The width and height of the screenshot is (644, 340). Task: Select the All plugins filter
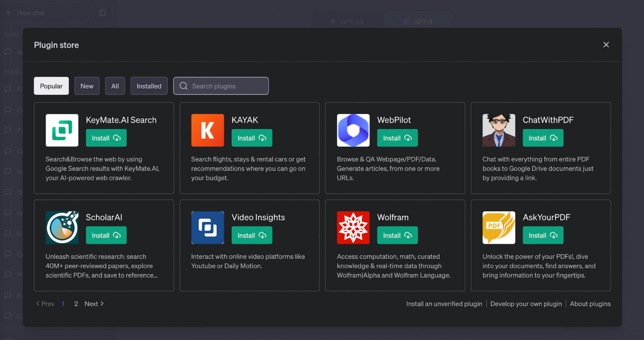click(115, 86)
